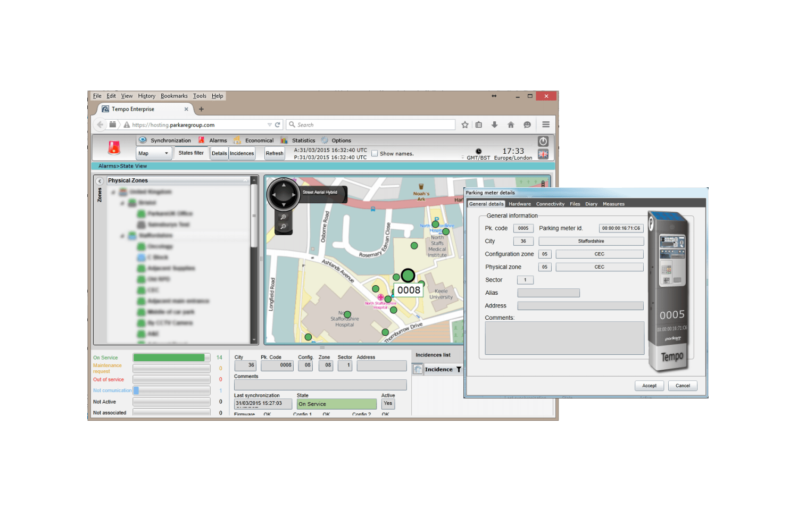This screenshot has height=532, width=798.
Task: Toggle the Details panel button
Action: coord(219,153)
